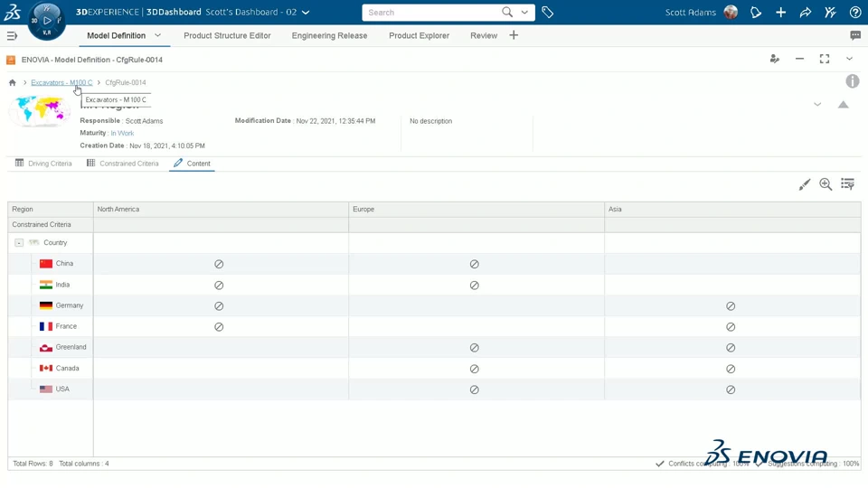This screenshot has width=868, height=488.
Task: Click the edit brush tool icon
Action: click(805, 184)
